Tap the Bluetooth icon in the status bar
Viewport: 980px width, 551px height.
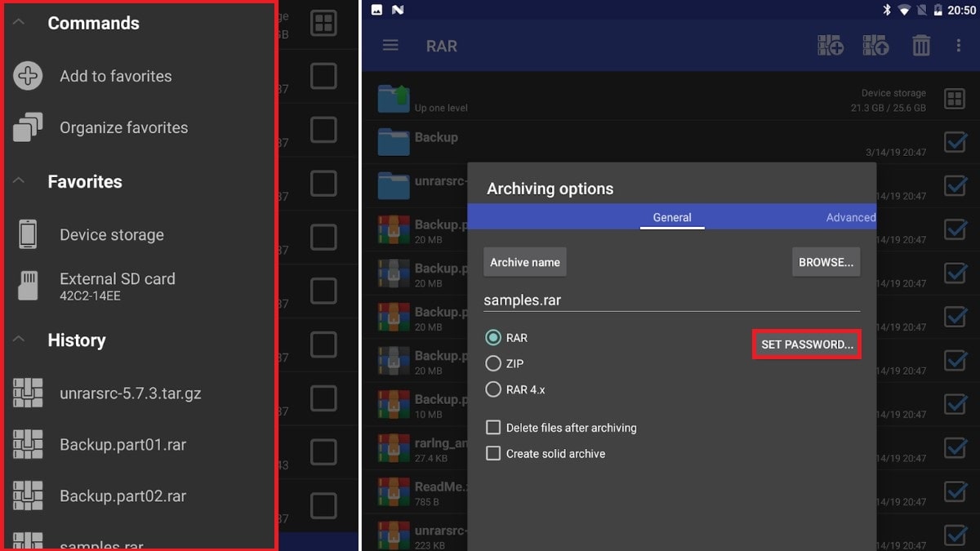pyautogui.click(x=887, y=10)
